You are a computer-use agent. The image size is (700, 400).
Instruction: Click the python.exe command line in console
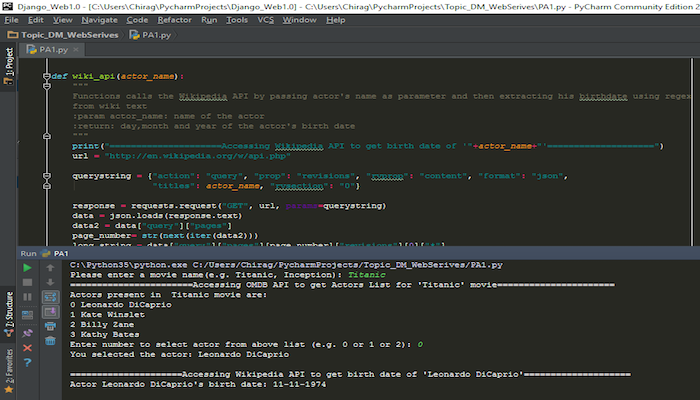click(286, 265)
